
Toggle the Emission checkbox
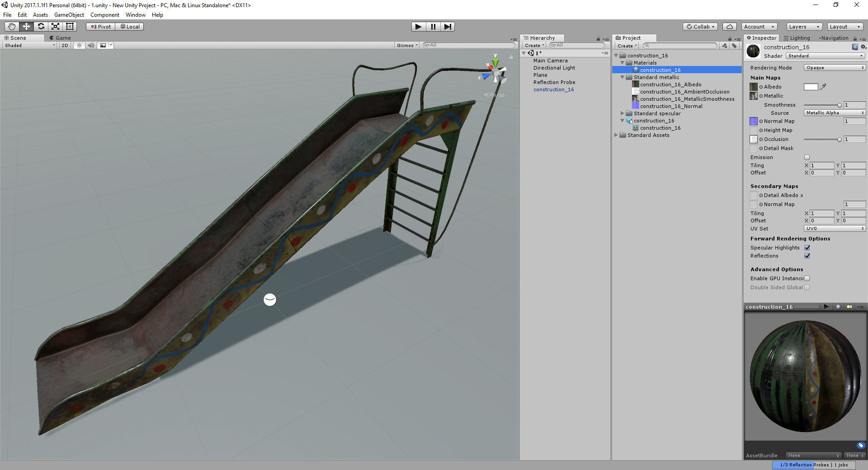[x=807, y=157]
